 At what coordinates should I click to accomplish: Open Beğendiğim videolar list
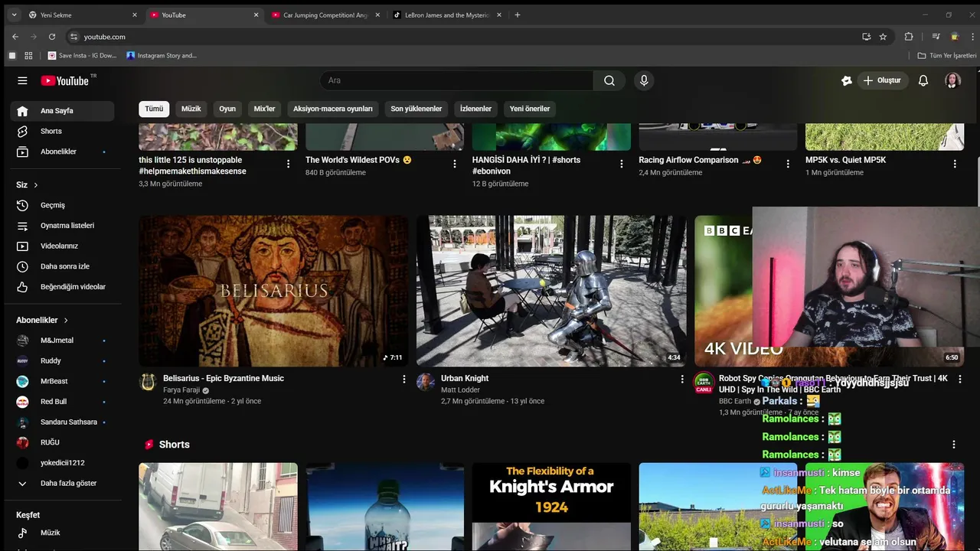62,287
